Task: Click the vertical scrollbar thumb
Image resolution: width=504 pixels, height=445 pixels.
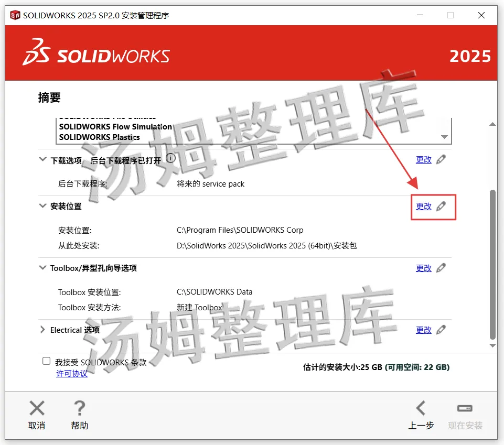Action: 492,264
